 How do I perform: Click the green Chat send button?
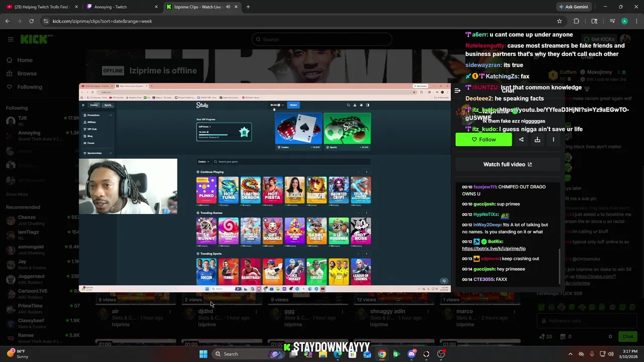click(627, 336)
